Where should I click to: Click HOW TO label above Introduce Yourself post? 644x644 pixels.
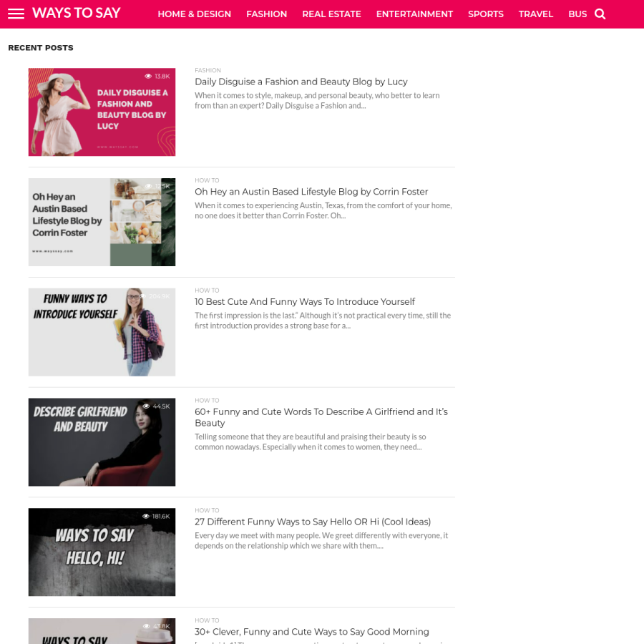pyautogui.click(x=207, y=291)
